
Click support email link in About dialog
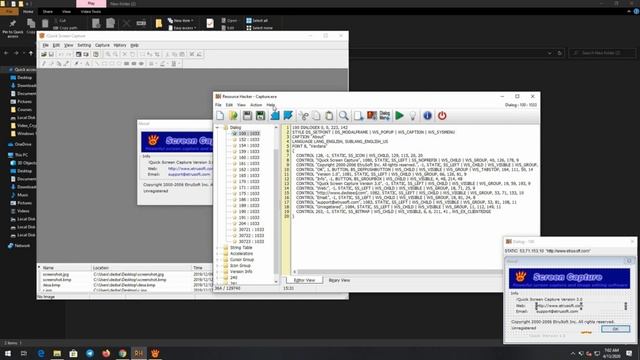point(189,174)
